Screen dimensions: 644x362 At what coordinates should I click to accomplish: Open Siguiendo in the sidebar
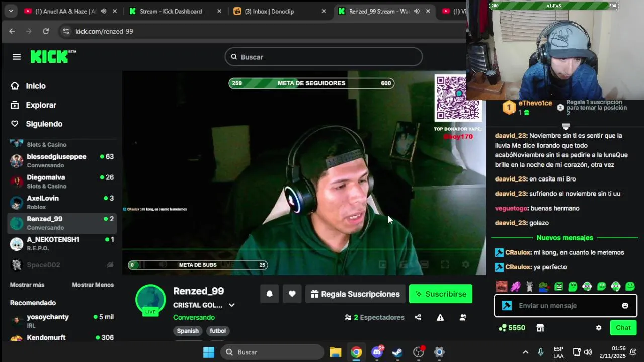pyautogui.click(x=37, y=124)
